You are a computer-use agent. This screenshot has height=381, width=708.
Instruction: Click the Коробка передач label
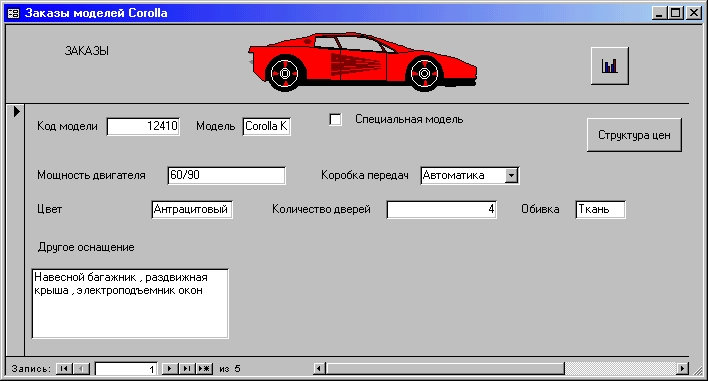pos(365,175)
